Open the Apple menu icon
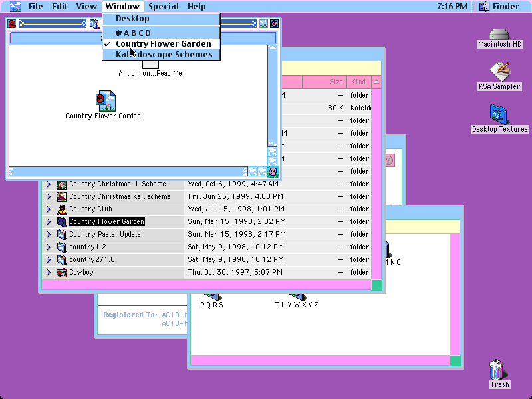Image resolution: width=532 pixels, height=399 pixels. tap(15, 6)
